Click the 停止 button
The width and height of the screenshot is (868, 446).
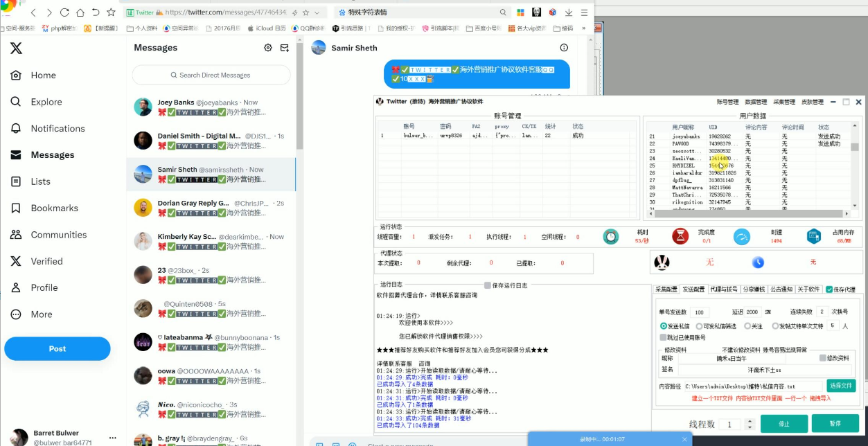[784, 424]
